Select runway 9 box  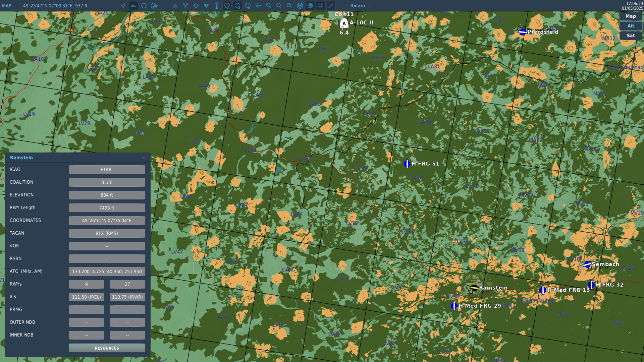tap(87, 284)
